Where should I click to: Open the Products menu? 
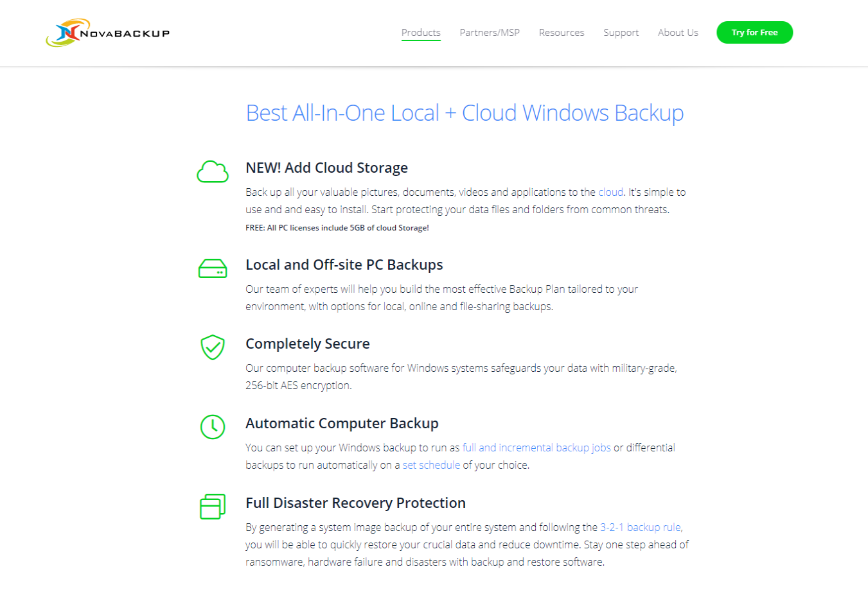point(421,33)
